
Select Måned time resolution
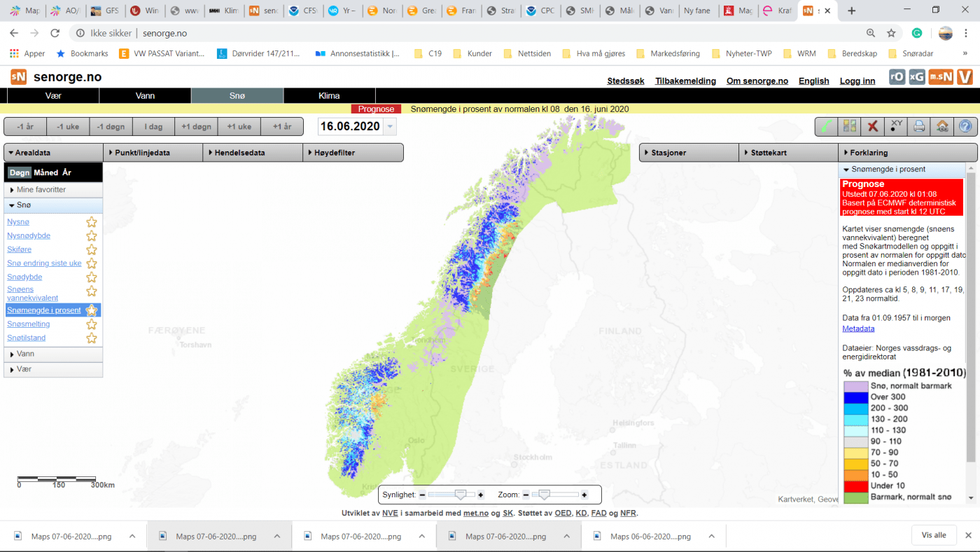pyautogui.click(x=46, y=172)
